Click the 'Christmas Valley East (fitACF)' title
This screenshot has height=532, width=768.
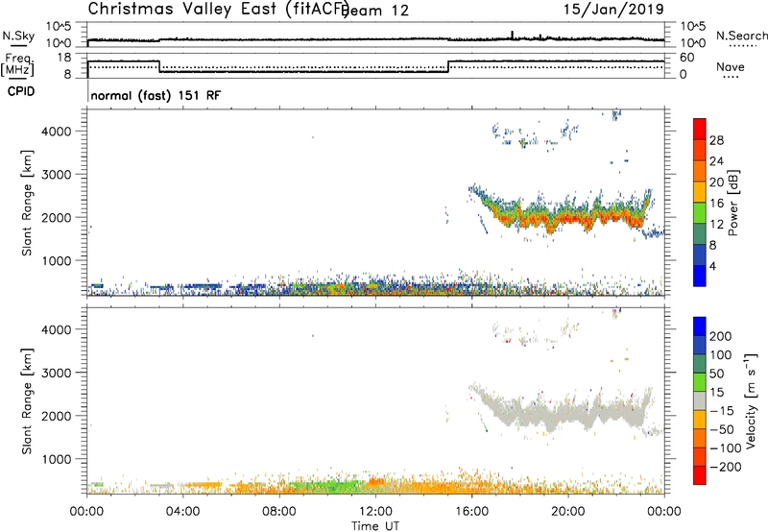[x=219, y=10]
